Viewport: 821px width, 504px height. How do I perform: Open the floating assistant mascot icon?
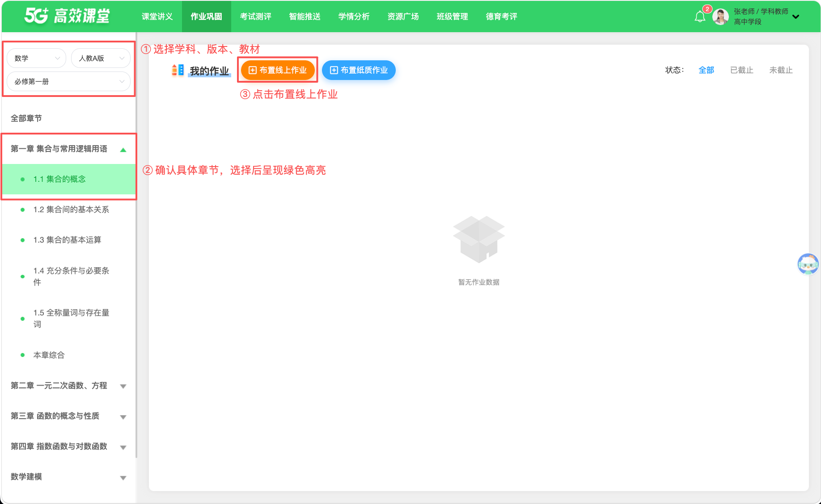click(x=808, y=264)
